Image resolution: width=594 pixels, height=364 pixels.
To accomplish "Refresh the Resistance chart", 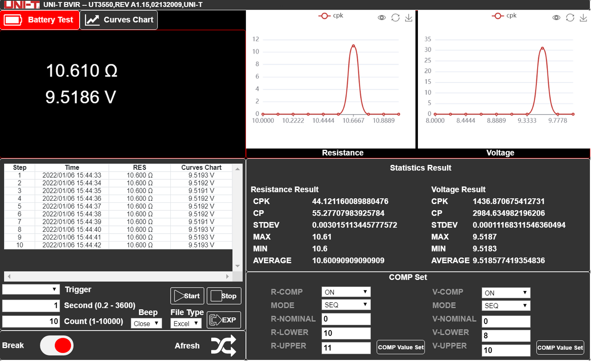I will coord(395,18).
